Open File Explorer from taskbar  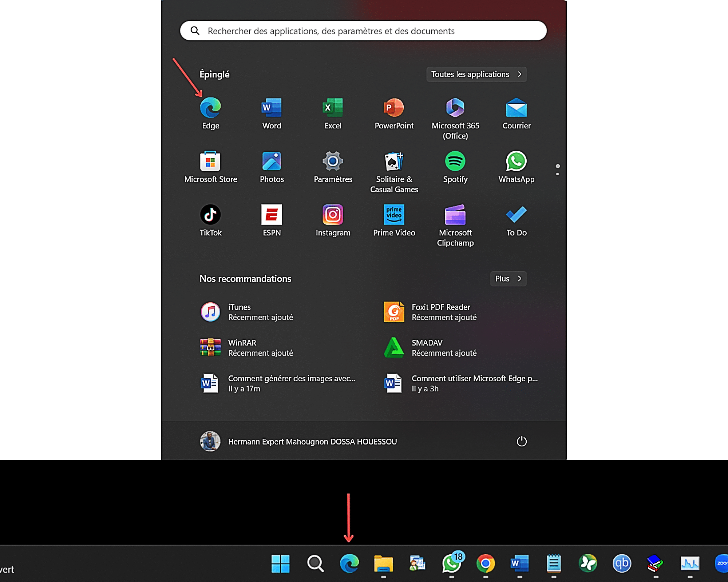(x=383, y=564)
